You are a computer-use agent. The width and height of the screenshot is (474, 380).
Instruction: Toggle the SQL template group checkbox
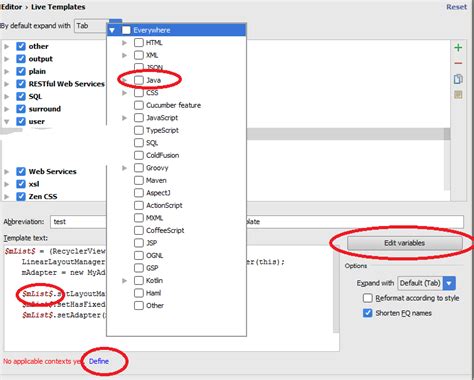pyautogui.click(x=21, y=96)
